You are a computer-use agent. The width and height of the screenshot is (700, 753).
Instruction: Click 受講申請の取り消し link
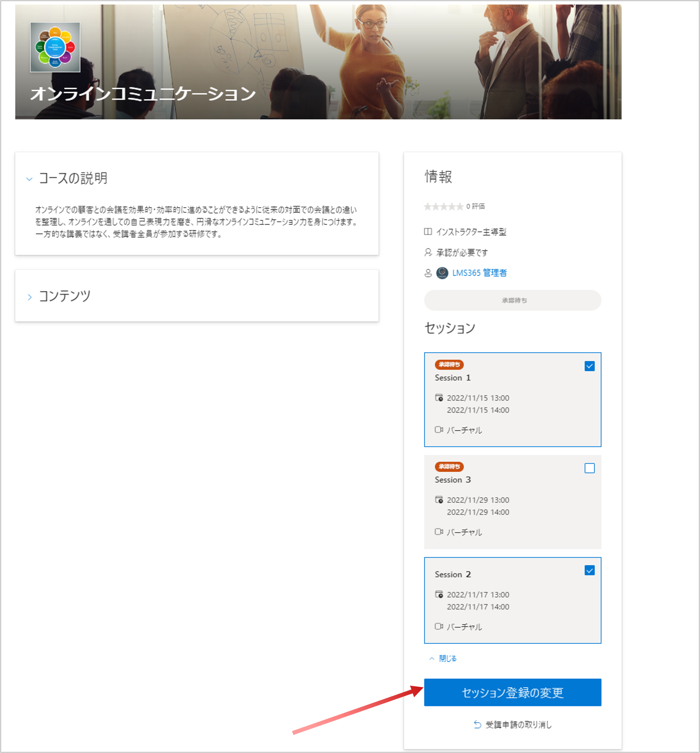click(x=518, y=724)
